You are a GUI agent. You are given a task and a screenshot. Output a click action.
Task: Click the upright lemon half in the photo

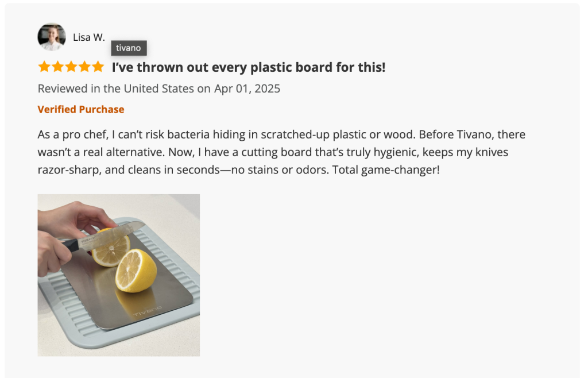[x=136, y=271]
